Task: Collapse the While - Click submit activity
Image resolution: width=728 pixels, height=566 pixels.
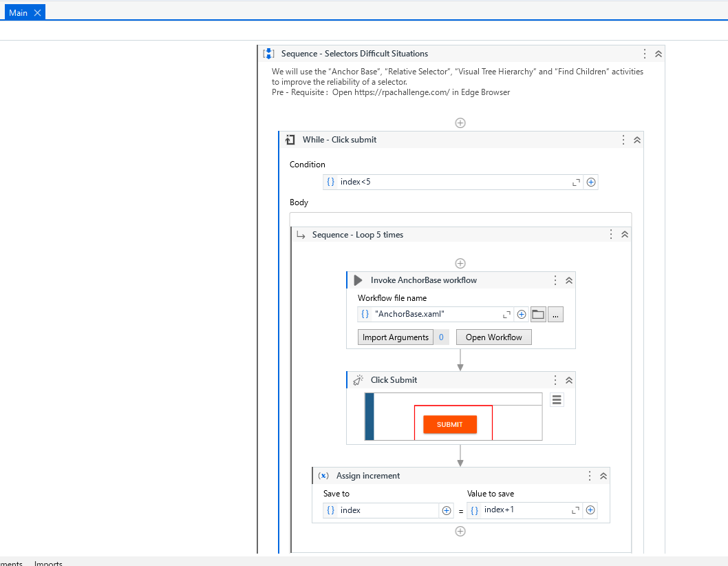Action: point(636,139)
